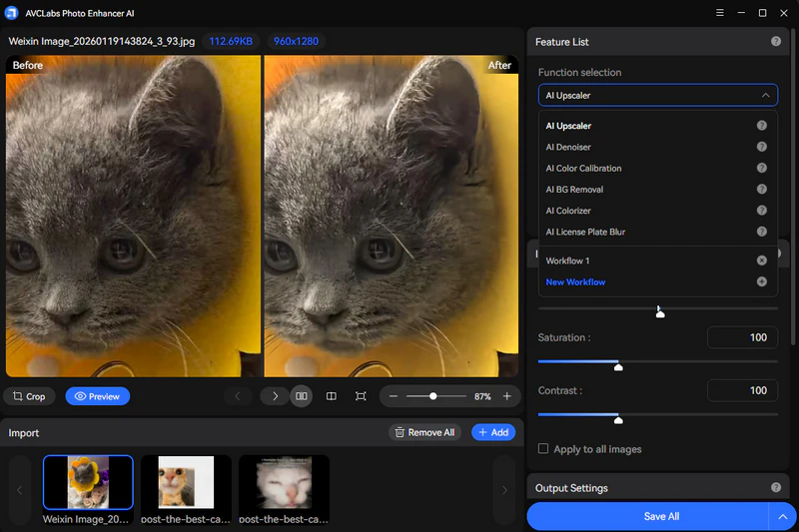799x532 pixels.
Task: Go to previous image arrow
Action: pyautogui.click(x=238, y=396)
